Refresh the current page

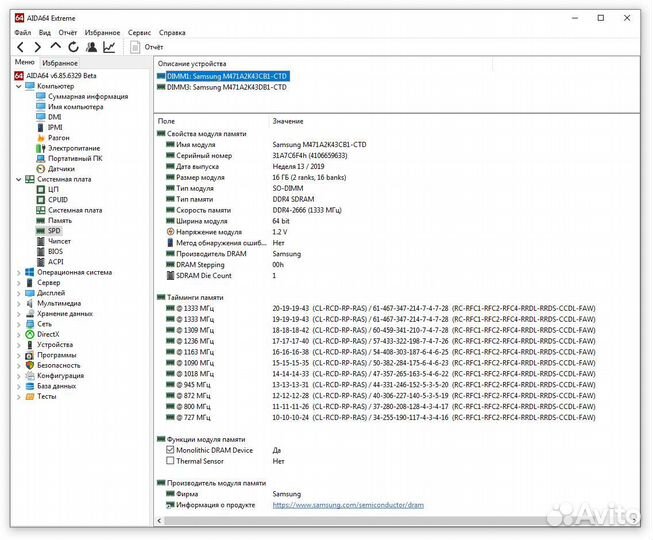[x=73, y=47]
